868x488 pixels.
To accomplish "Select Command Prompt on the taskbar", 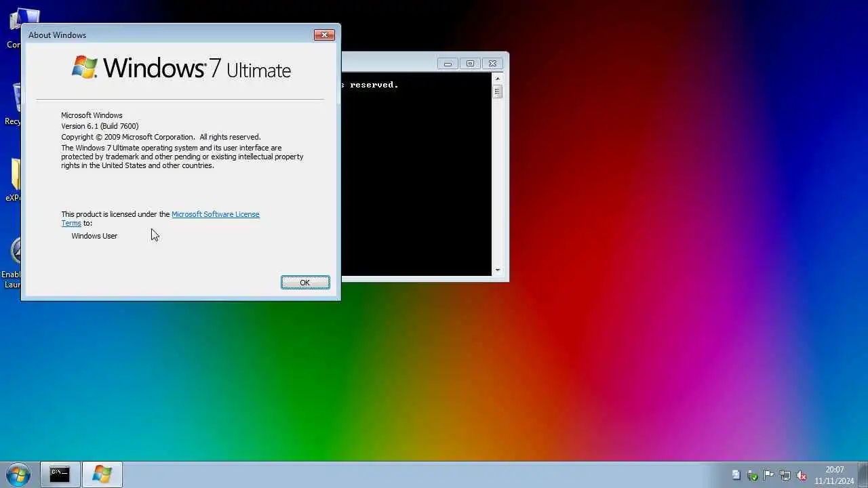I will coord(60,474).
